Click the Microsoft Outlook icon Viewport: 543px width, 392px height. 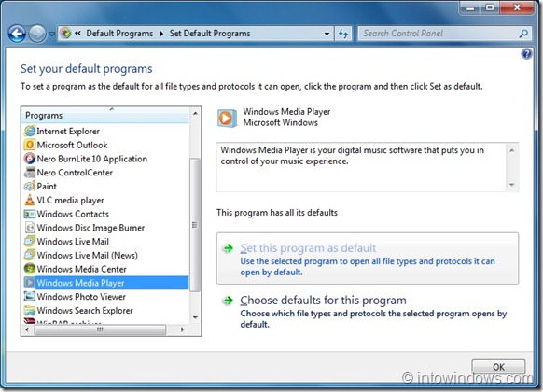30,145
